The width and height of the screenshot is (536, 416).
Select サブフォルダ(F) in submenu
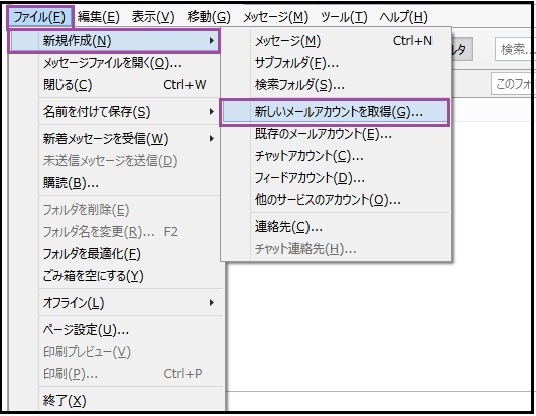coord(335,63)
